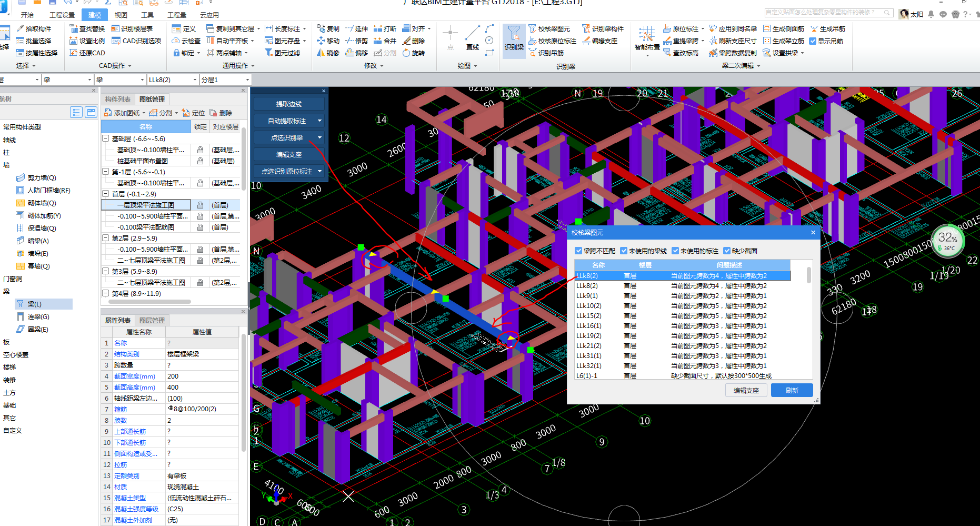Select the 拾取构件 pick component tool
The height and width of the screenshot is (526, 980).
coord(34,28)
